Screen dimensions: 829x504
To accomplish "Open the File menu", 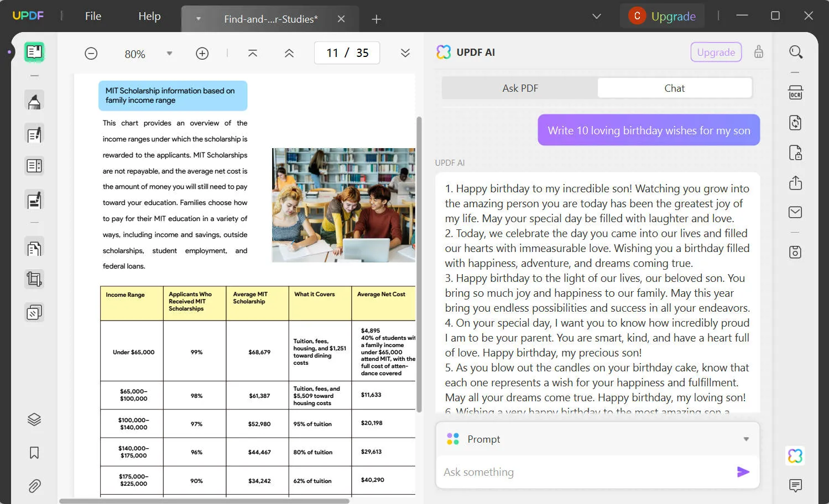I will (x=93, y=16).
